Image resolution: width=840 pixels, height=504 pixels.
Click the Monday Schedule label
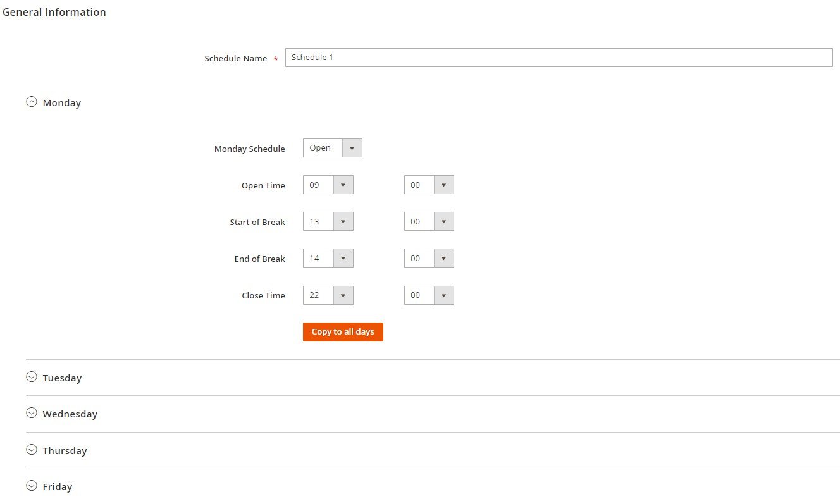coord(250,149)
